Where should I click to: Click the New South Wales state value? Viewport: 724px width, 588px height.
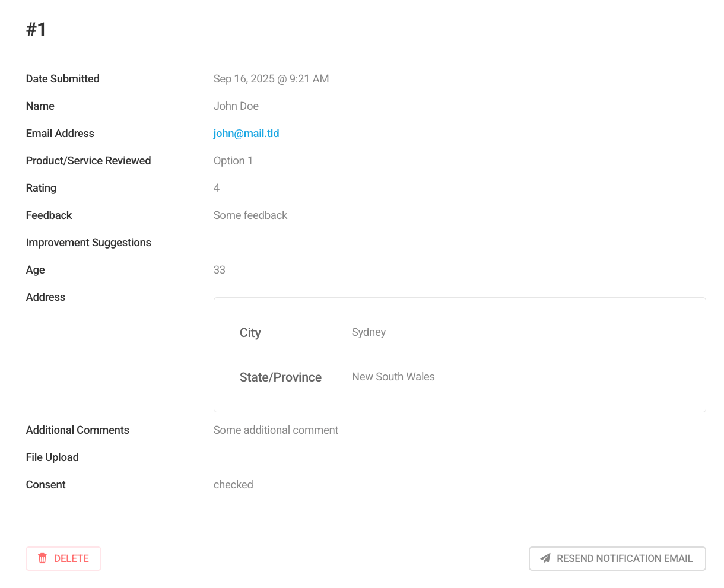pyautogui.click(x=393, y=377)
